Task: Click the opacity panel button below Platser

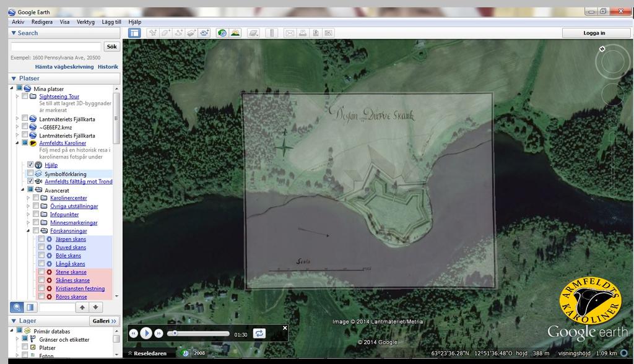Action: [x=30, y=308]
